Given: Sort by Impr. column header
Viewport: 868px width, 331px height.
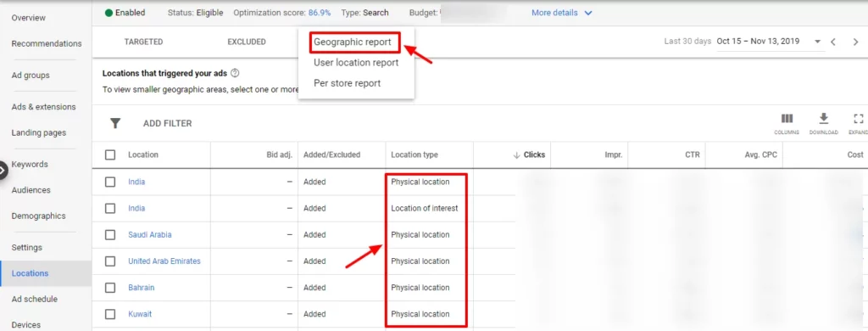Looking at the screenshot, I should (614, 154).
